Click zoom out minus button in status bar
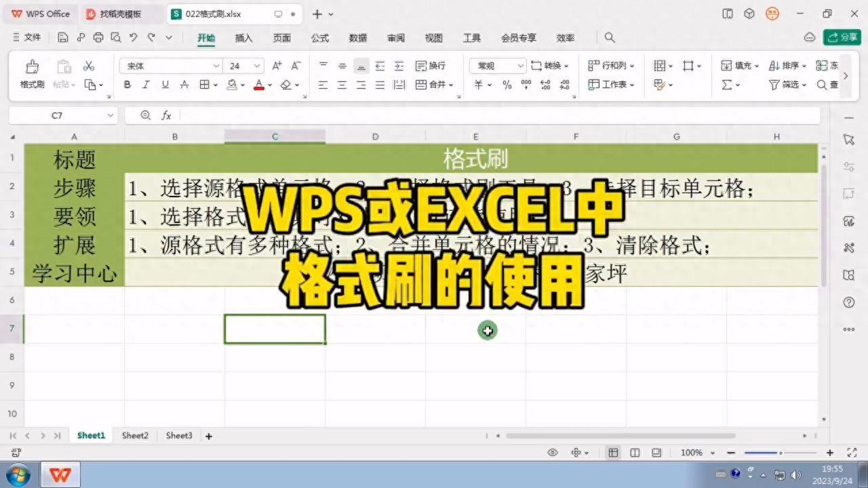 [731, 453]
